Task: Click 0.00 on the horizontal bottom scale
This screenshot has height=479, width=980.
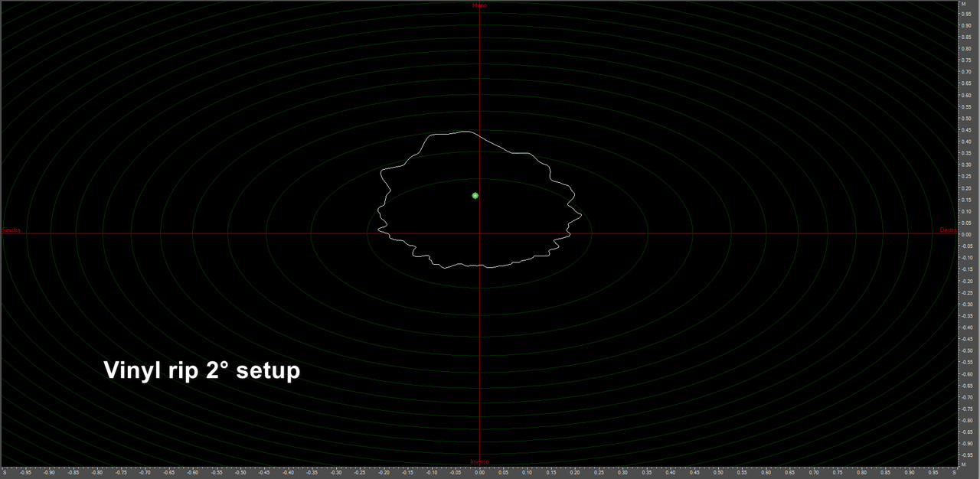Action: [479, 473]
